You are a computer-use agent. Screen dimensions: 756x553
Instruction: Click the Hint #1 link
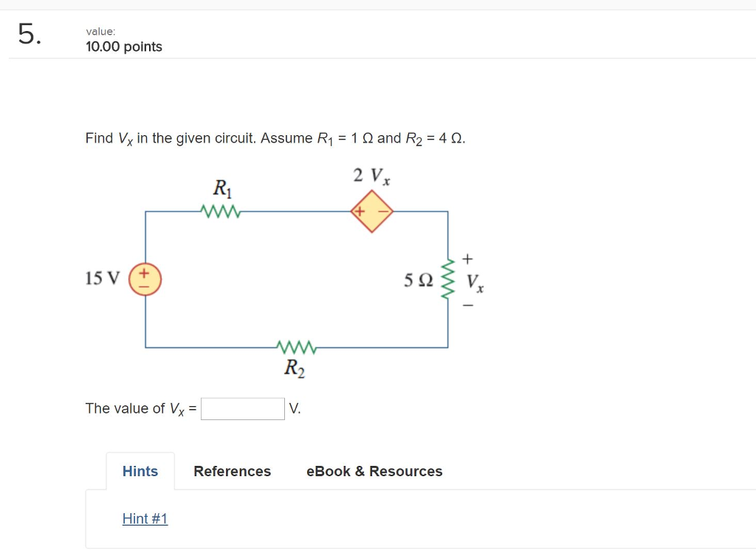[x=145, y=518]
